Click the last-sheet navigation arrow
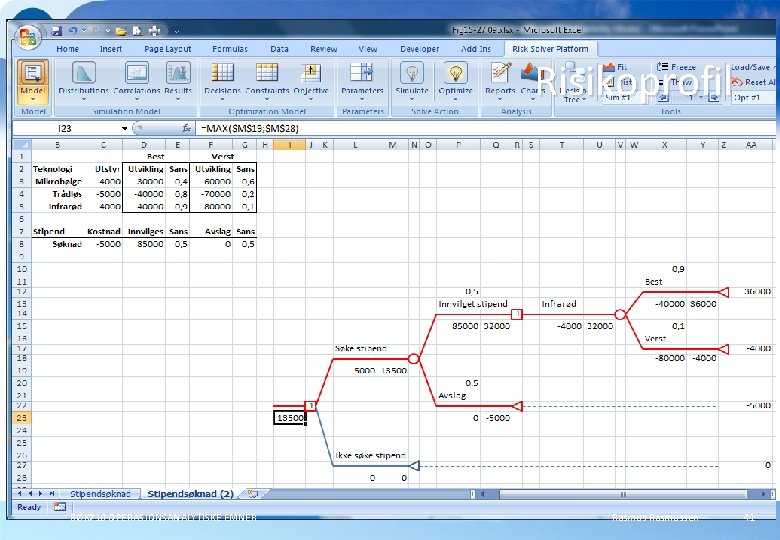Image resolution: width=780 pixels, height=540 pixels. tap(51, 494)
